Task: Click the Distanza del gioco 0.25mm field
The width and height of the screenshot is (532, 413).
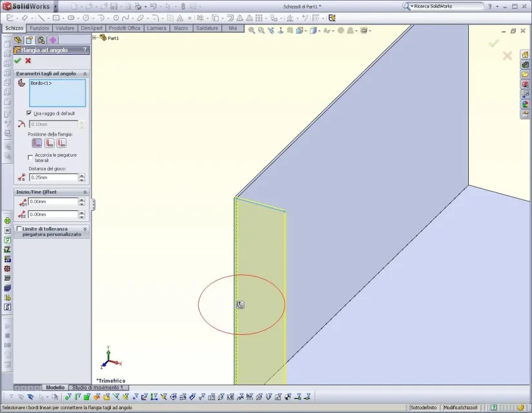Action: click(x=54, y=177)
